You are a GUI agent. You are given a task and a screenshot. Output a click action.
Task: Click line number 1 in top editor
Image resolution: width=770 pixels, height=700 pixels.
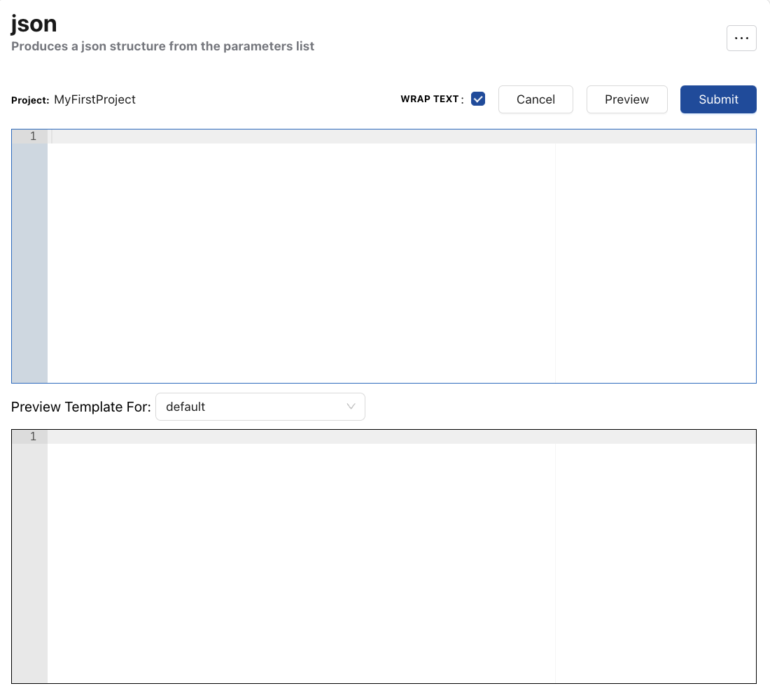click(x=33, y=136)
